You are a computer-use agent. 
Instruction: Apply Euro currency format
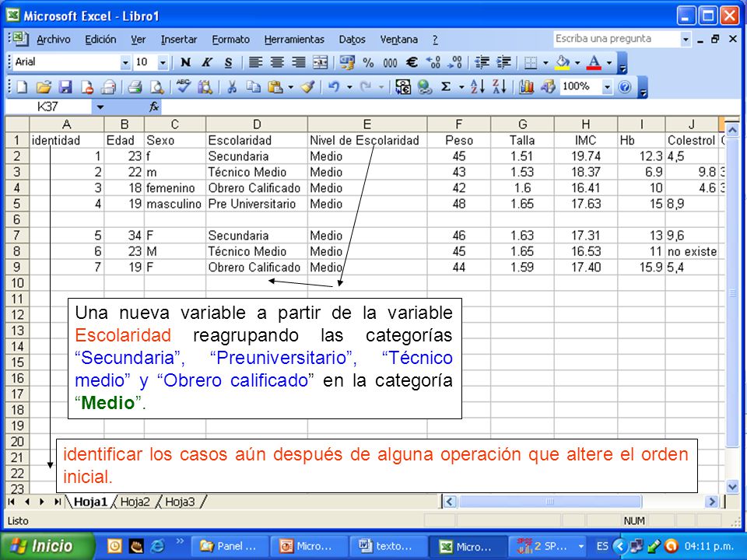412,62
